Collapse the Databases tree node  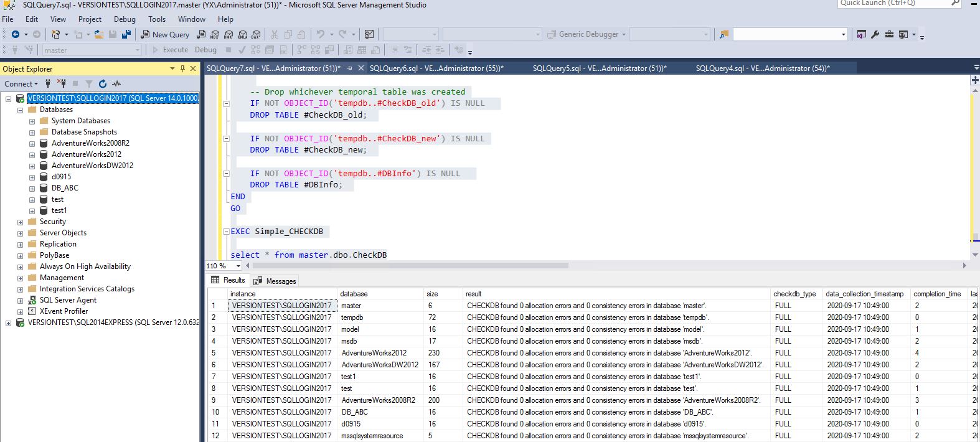(20, 110)
